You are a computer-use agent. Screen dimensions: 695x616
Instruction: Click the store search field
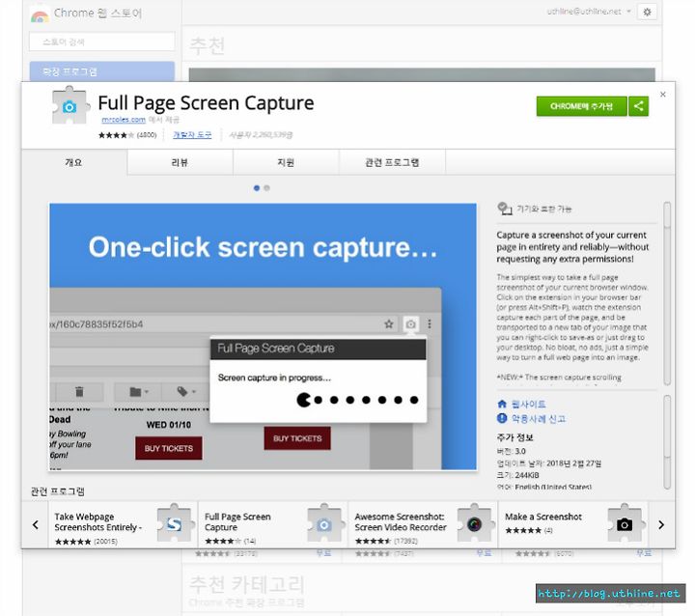[102, 42]
